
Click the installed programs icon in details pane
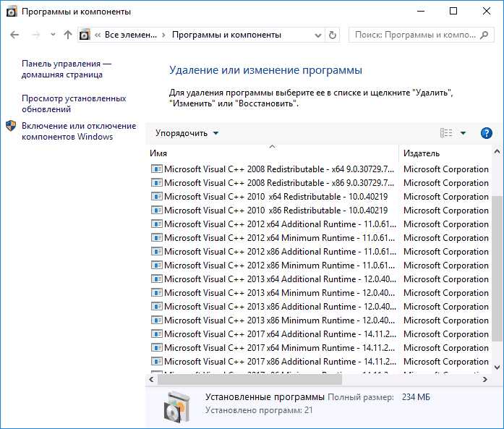coord(176,407)
